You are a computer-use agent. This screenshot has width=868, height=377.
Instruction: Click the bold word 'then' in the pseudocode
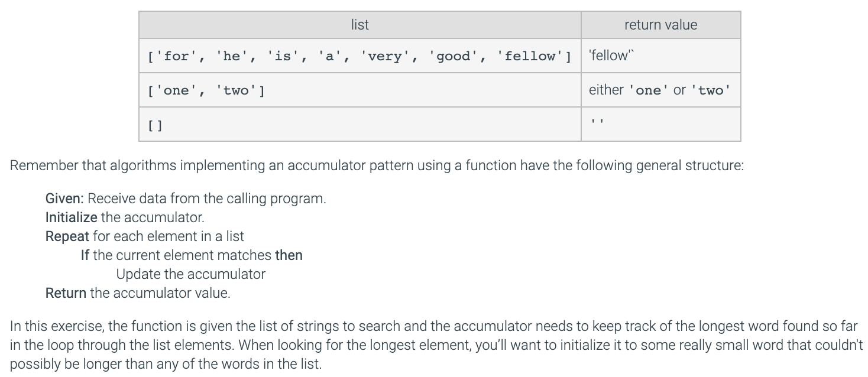tap(289, 255)
